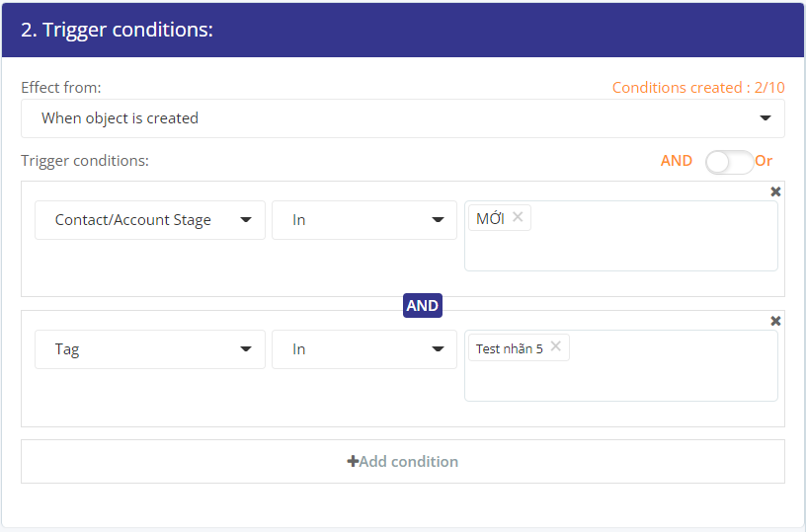Click the plus icon in Add condition
Image resolution: width=806 pixels, height=532 pixels.
click(x=353, y=461)
